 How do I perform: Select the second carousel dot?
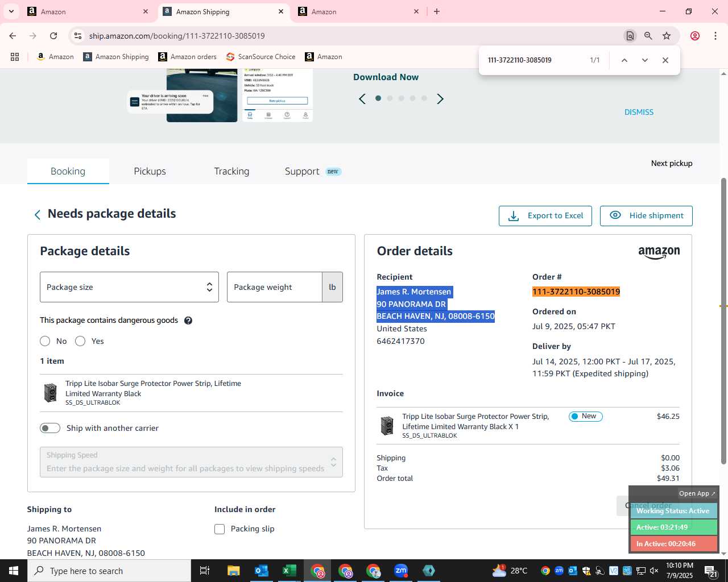pyautogui.click(x=390, y=98)
